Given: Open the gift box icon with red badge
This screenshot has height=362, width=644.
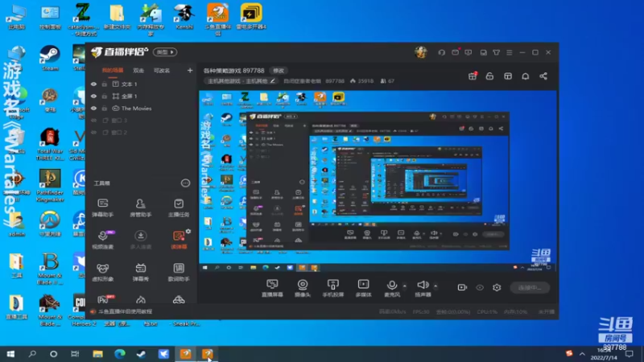Looking at the screenshot, I should (473, 76).
